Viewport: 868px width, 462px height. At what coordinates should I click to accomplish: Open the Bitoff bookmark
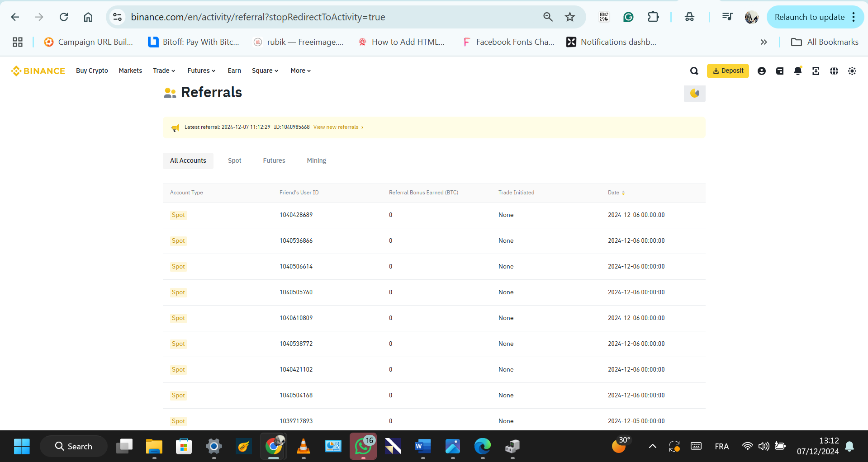click(194, 42)
